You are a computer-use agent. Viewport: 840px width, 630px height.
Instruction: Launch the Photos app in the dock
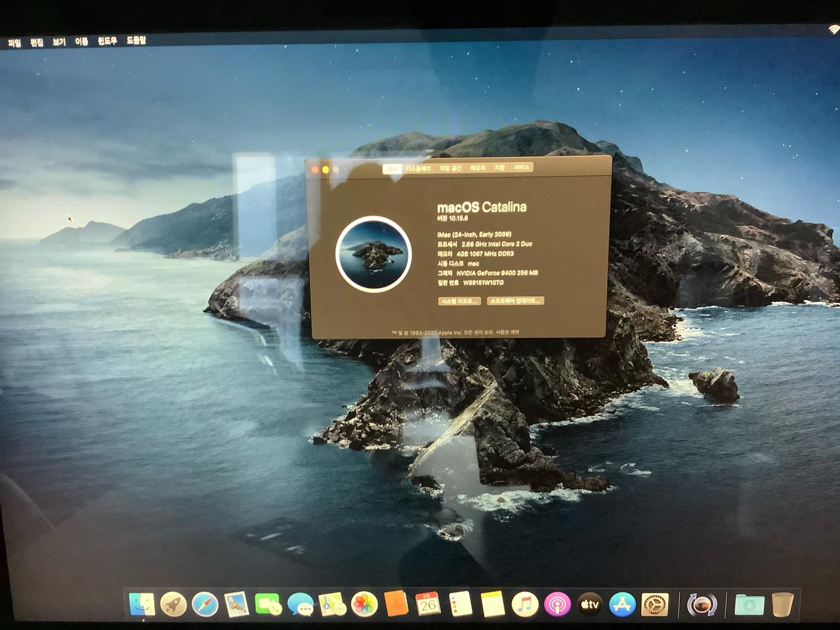click(364, 604)
